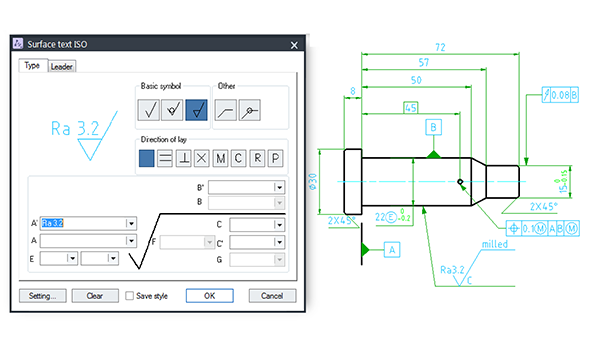
Task: Choose the parallel lay direction icon
Action: 165,158
